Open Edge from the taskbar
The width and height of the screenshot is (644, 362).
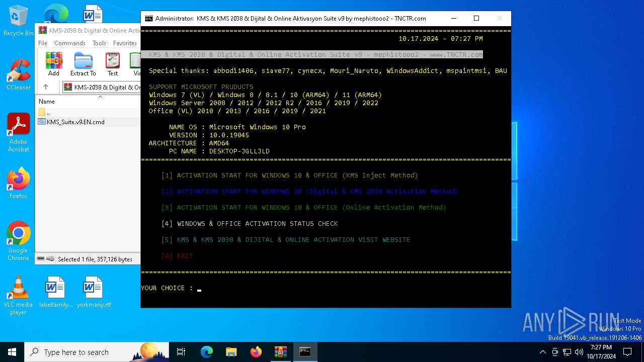point(207,352)
